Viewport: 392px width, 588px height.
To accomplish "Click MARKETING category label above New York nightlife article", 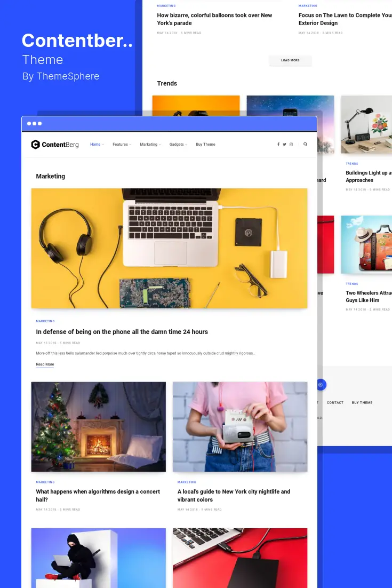I will pos(187,482).
